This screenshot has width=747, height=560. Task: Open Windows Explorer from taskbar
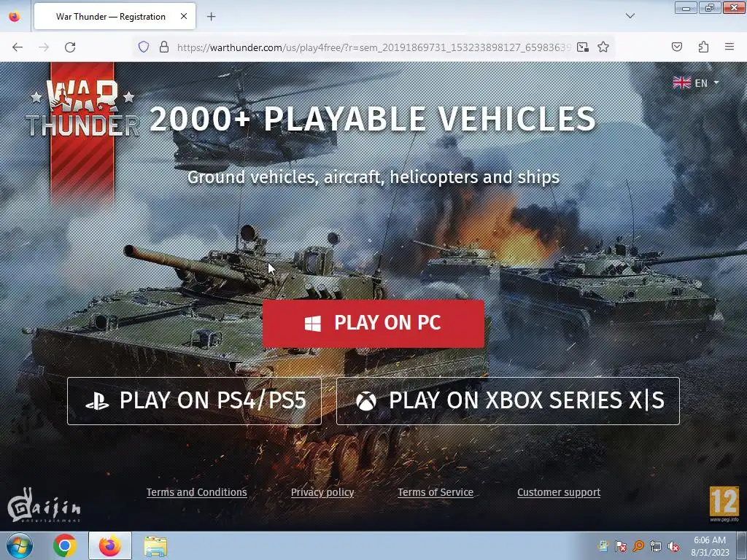(155, 546)
